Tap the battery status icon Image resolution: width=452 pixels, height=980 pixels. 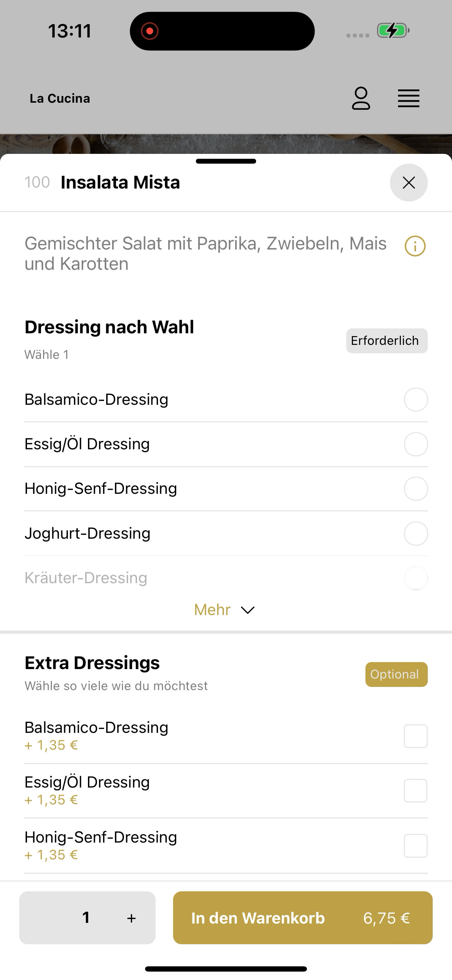[x=393, y=30]
